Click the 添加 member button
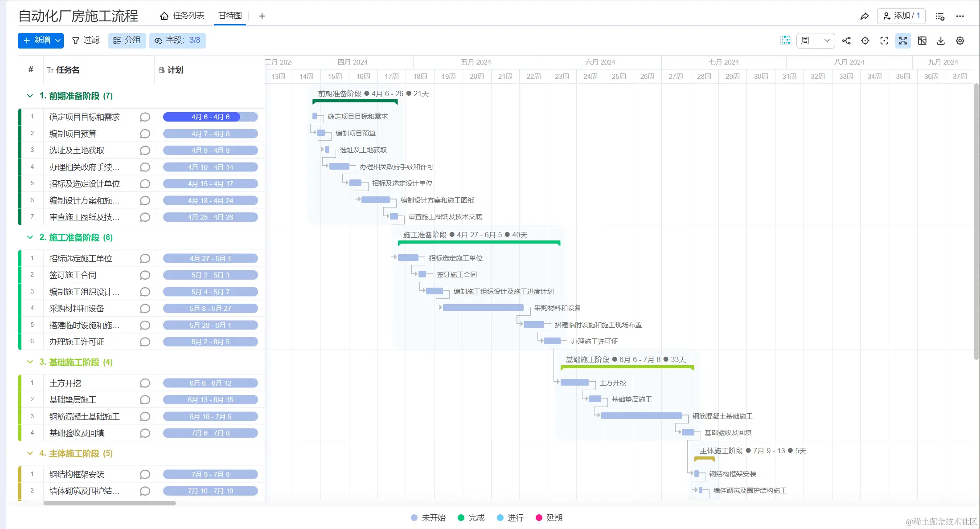The width and height of the screenshot is (980, 529). (901, 16)
